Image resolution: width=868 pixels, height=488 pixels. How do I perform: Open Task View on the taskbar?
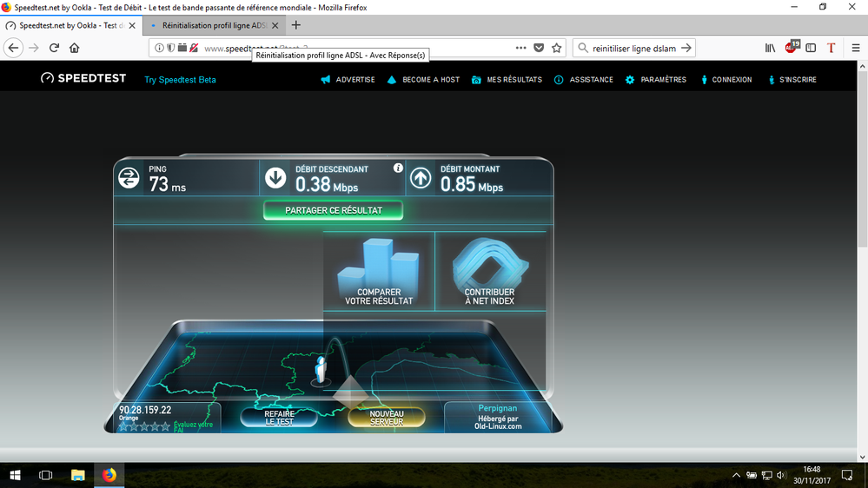click(45, 475)
